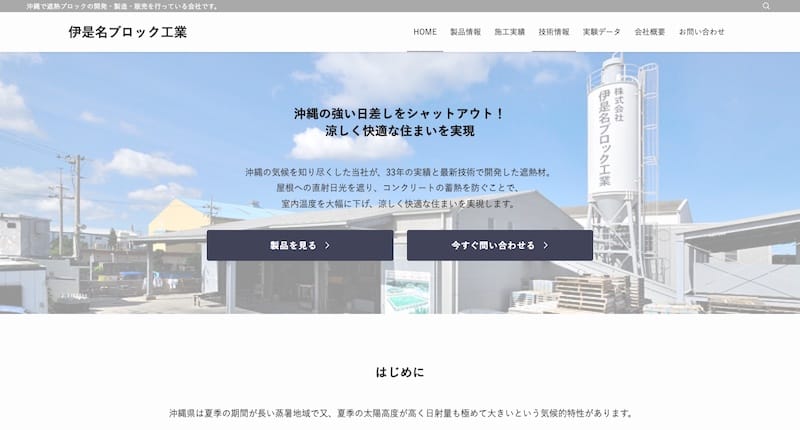Click the hero paragraph mentioning 33年の実績
The height and width of the screenshot is (430, 800).
pyautogui.click(x=400, y=172)
